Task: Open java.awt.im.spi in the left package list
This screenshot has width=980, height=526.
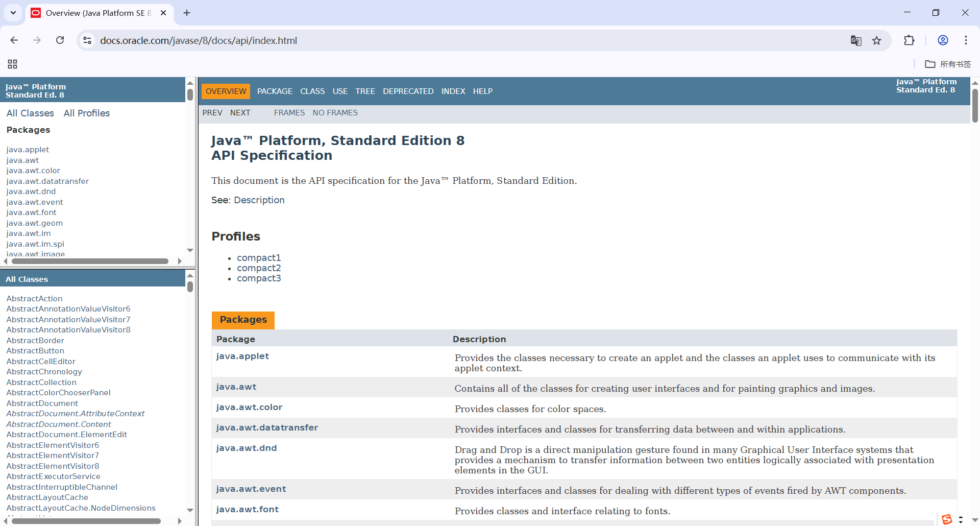Action: tap(35, 244)
